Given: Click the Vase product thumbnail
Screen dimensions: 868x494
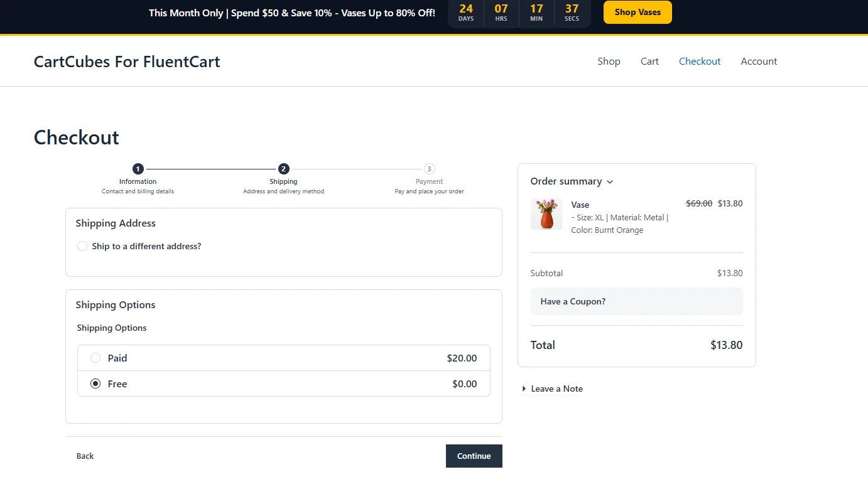Looking at the screenshot, I should click(x=546, y=214).
